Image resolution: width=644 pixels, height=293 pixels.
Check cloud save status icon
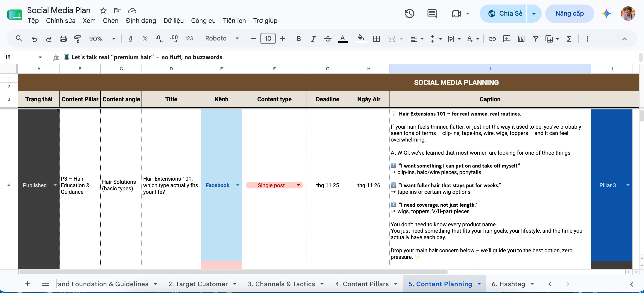tap(132, 10)
